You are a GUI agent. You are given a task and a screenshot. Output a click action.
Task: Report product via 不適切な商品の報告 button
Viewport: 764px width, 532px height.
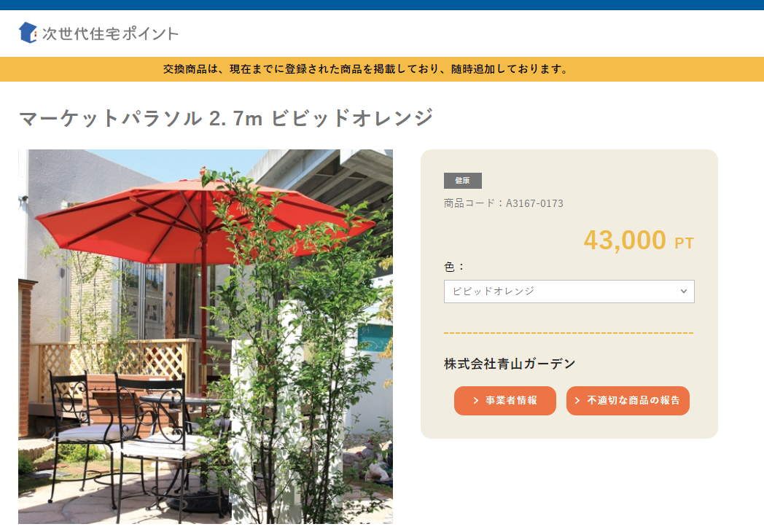[x=628, y=401]
